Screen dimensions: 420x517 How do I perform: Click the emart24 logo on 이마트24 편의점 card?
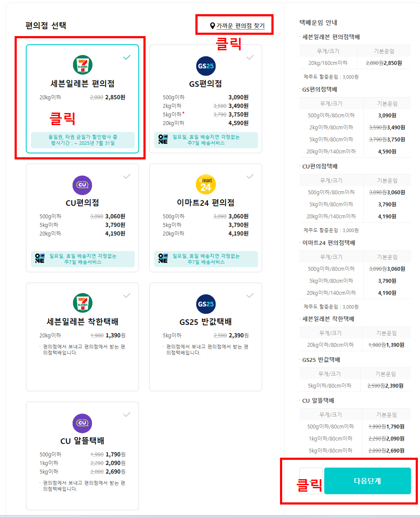tap(206, 185)
